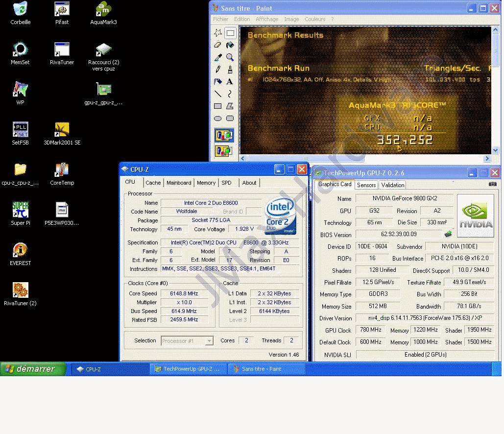The width and height of the screenshot is (504, 434).
Task: Select opaque selection mode option in Paint
Action: (224, 135)
